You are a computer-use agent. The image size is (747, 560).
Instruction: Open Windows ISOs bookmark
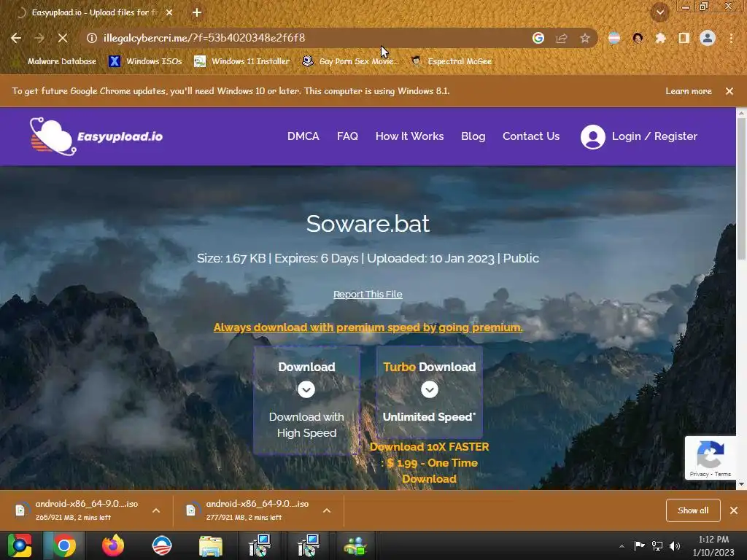click(x=145, y=61)
